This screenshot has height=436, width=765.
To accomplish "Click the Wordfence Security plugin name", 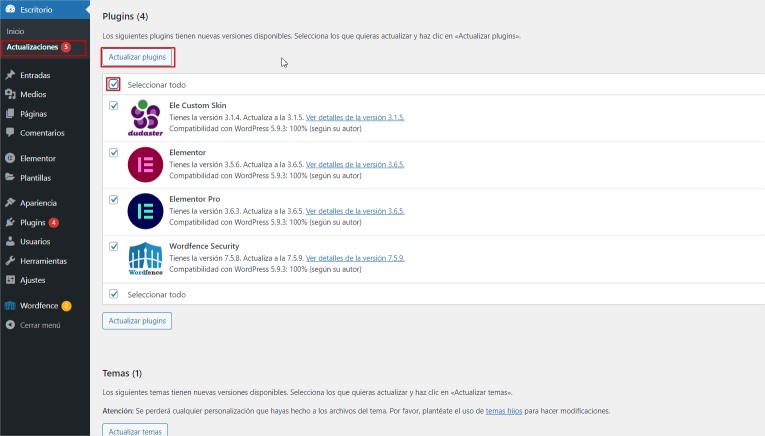I will point(204,246).
